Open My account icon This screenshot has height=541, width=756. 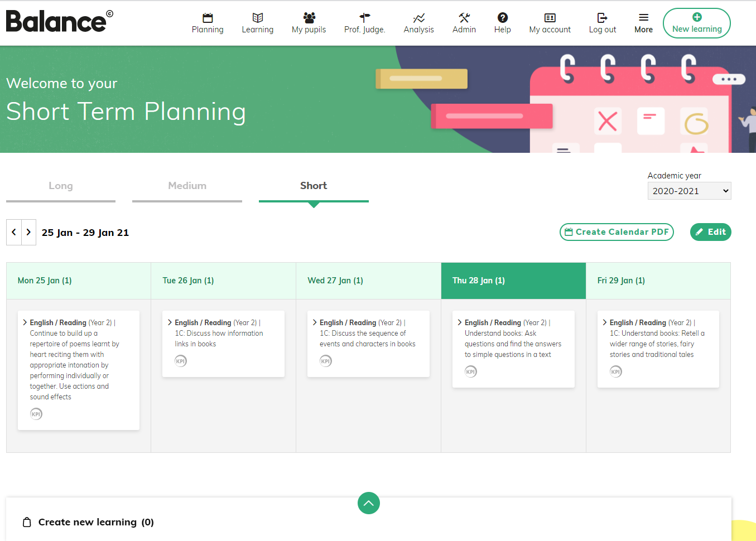click(x=550, y=18)
